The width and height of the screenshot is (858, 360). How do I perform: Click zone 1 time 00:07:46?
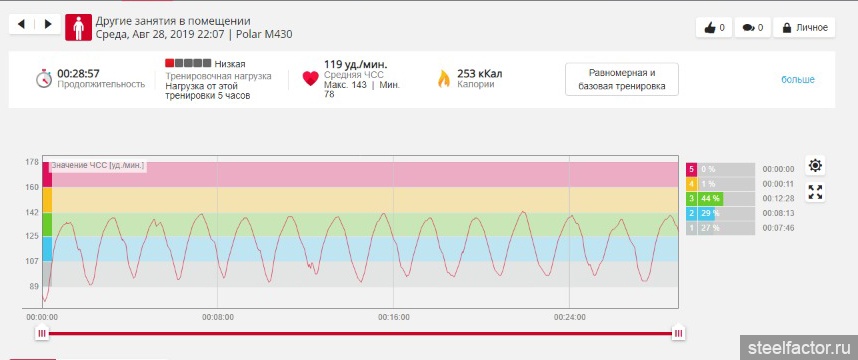click(x=778, y=228)
